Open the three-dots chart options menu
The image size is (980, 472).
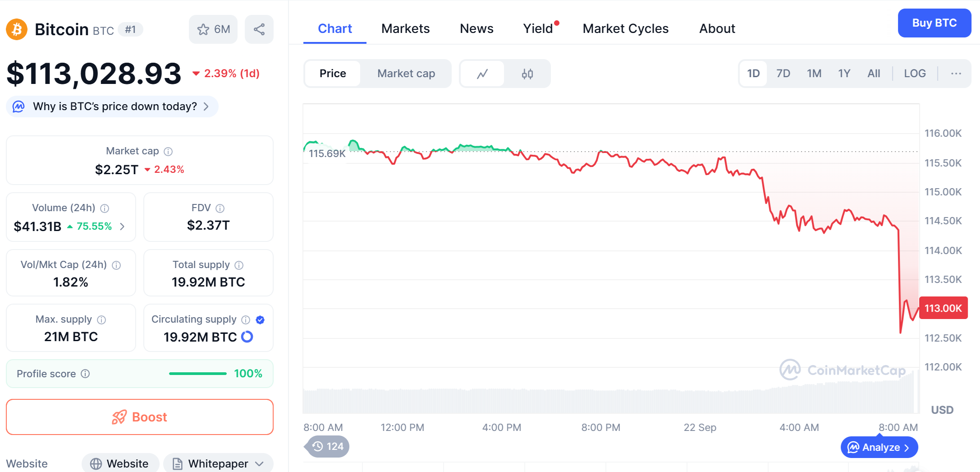(x=956, y=74)
